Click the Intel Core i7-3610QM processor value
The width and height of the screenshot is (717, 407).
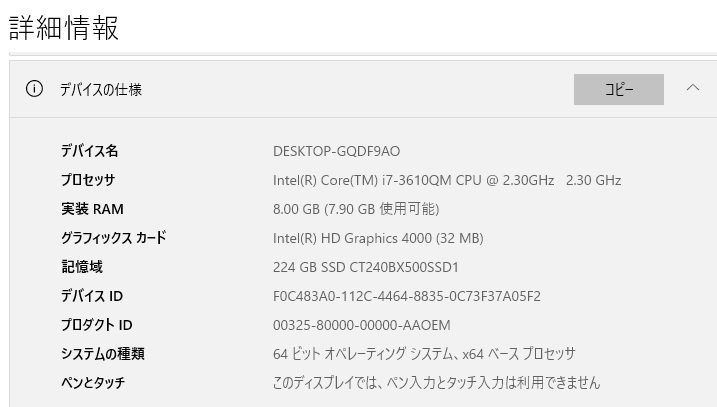click(x=447, y=180)
